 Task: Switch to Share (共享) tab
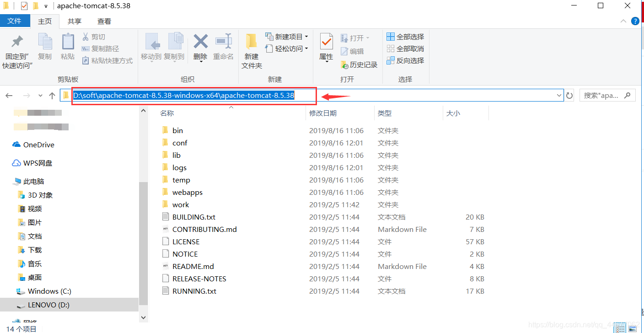click(75, 21)
